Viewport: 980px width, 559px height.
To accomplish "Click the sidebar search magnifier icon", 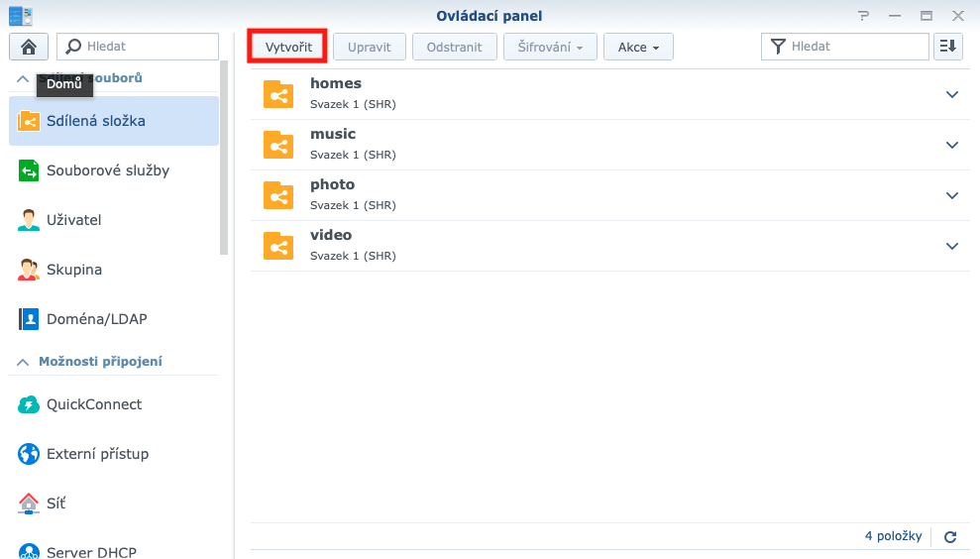I will coord(73,47).
